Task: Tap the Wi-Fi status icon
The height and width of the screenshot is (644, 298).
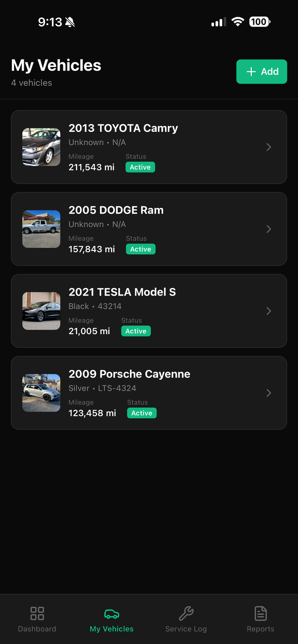Action: coord(238,22)
